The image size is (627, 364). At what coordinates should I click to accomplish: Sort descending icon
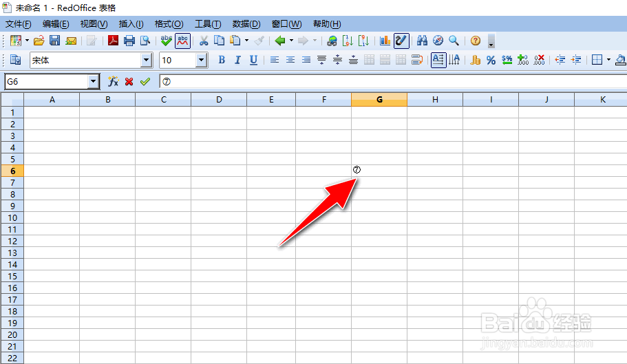pyautogui.click(x=363, y=41)
